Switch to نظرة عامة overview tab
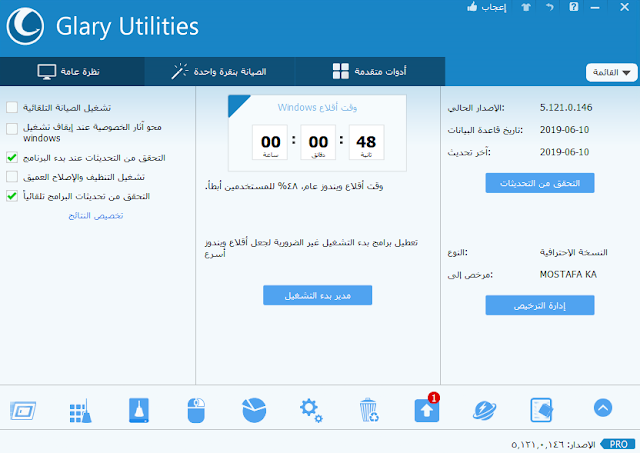This screenshot has height=453, width=640. click(x=72, y=71)
